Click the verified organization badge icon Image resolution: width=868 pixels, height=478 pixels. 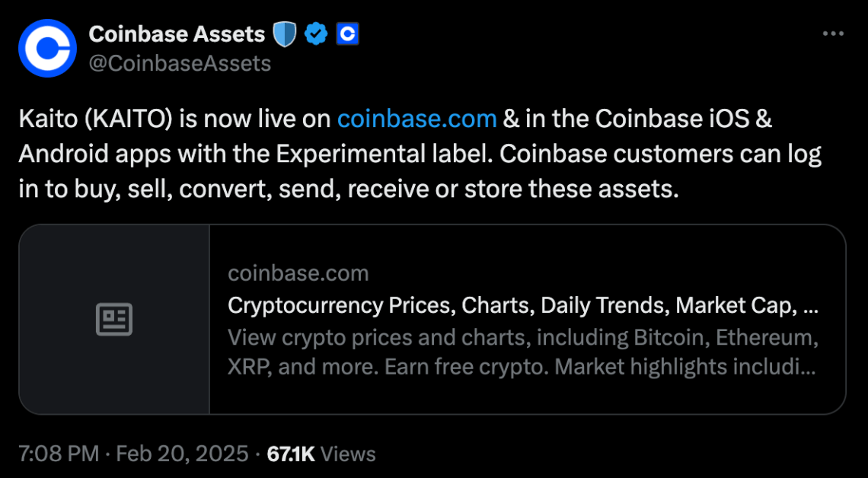point(316,33)
